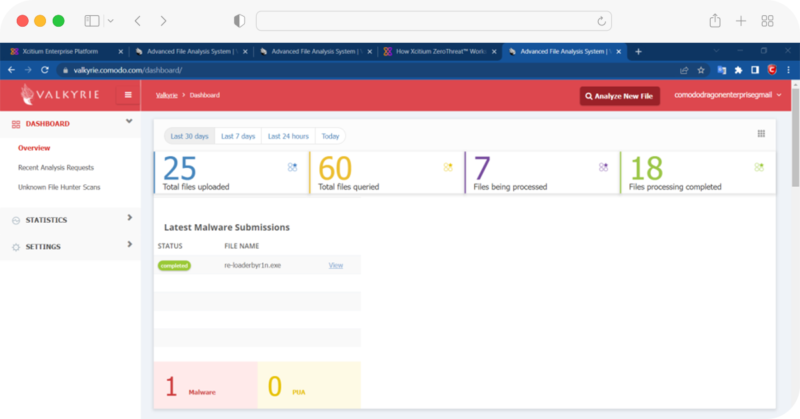Click the hamburger menu icon beside Valkyrie logo
Screen dimensions: 800x419
pos(128,95)
